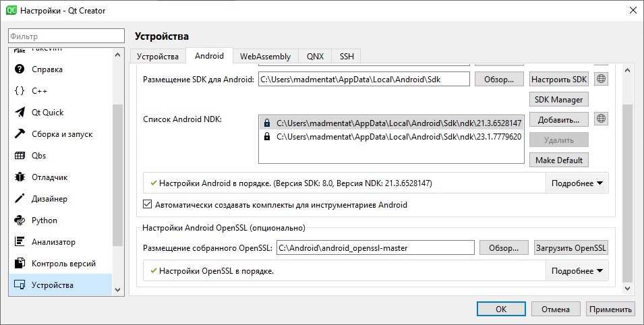Expand Подробнее for OpenSSL settings status

(x=577, y=271)
